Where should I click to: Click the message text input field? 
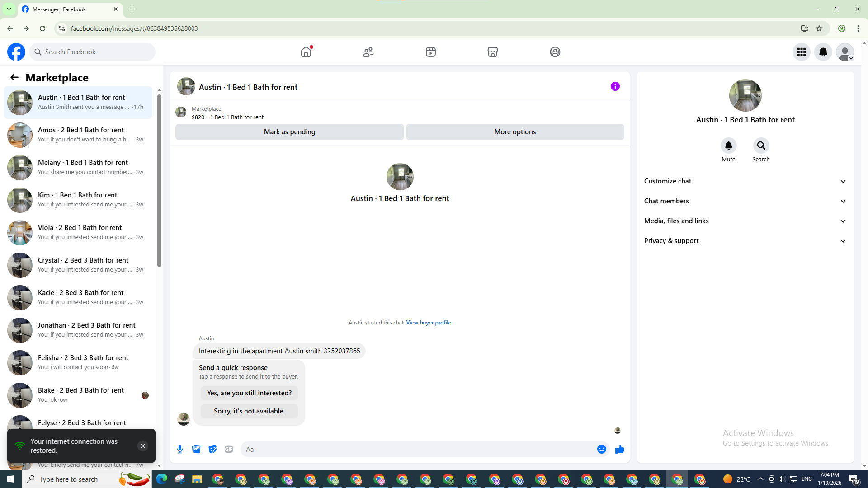click(416, 449)
